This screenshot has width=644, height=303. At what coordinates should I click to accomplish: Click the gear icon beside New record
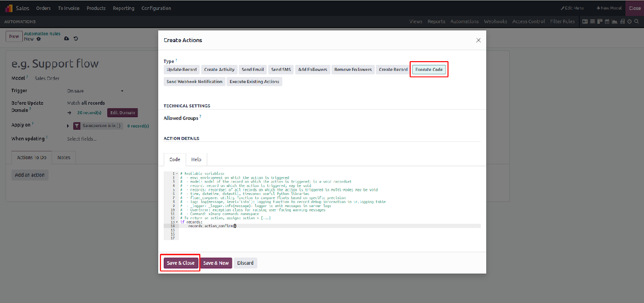coord(39,39)
